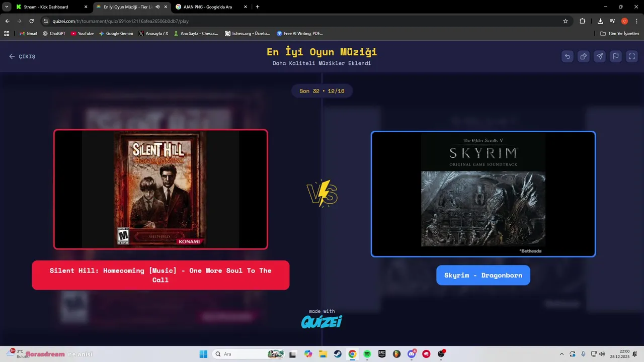Open Gmail bookmark
The height and width of the screenshot is (362, 644).
(28, 34)
